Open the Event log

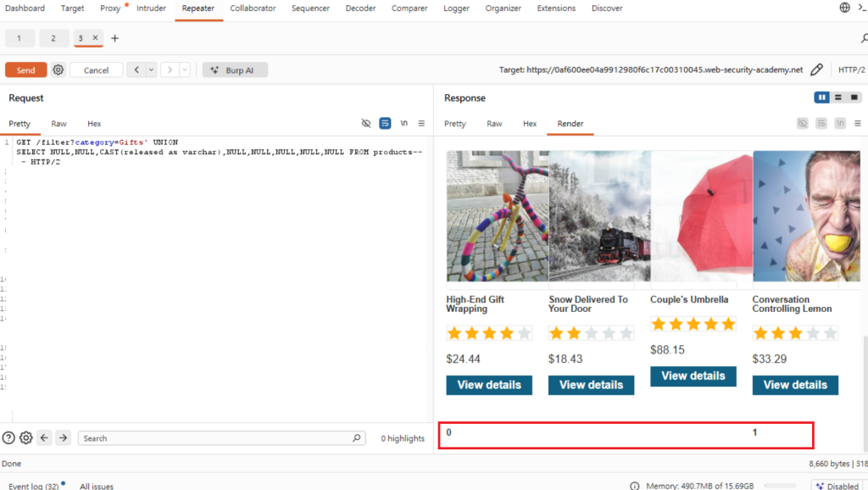coord(33,486)
